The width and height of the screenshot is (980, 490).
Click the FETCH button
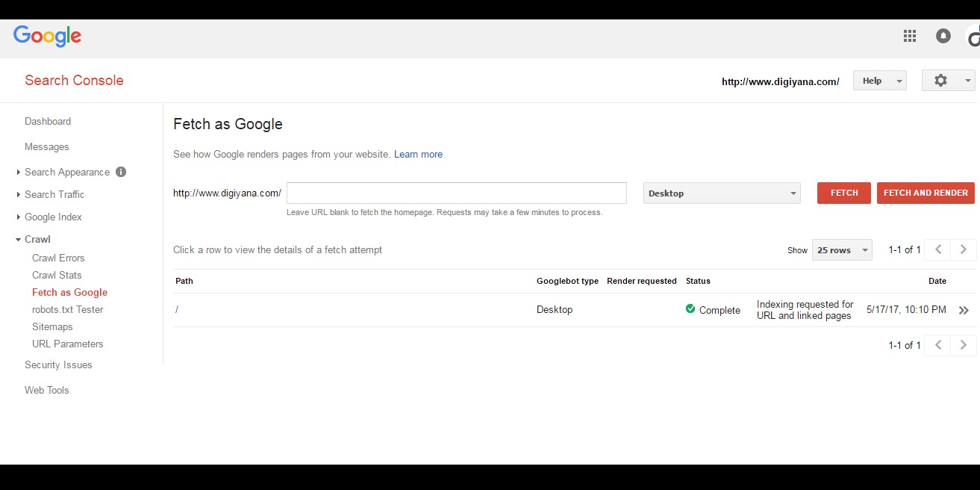coord(844,193)
